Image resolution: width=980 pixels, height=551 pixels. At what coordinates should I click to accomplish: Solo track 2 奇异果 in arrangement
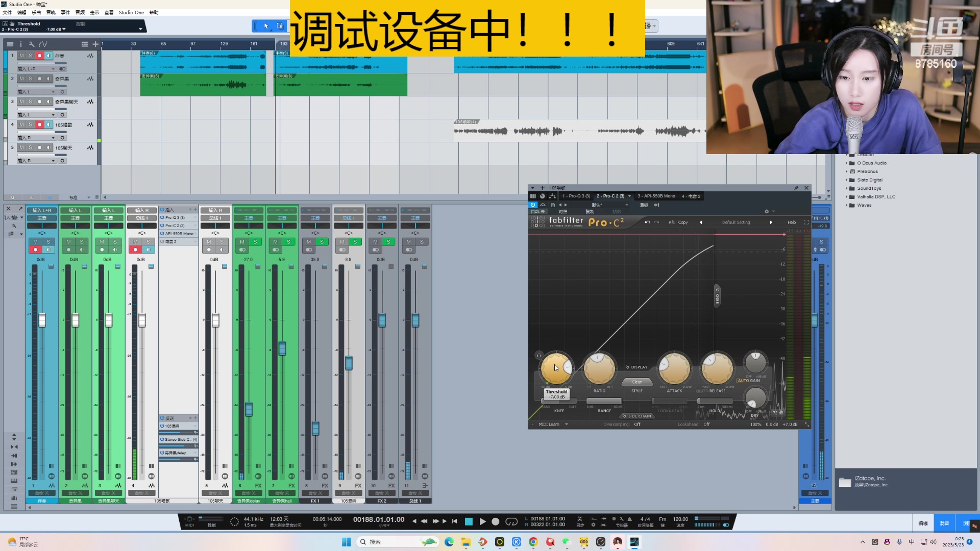coord(30,79)
